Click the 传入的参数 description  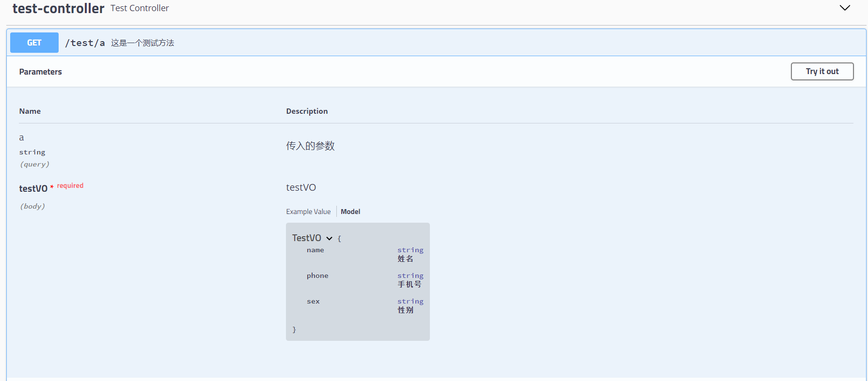point(310,146)
